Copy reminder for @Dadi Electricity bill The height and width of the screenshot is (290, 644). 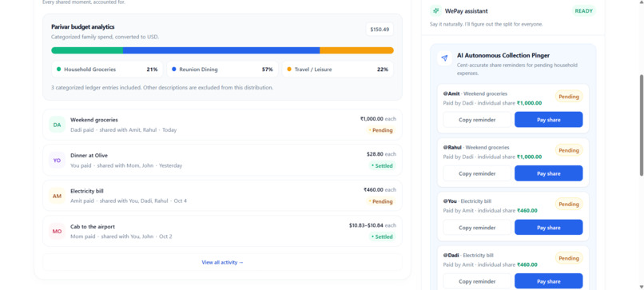[477, 281]
